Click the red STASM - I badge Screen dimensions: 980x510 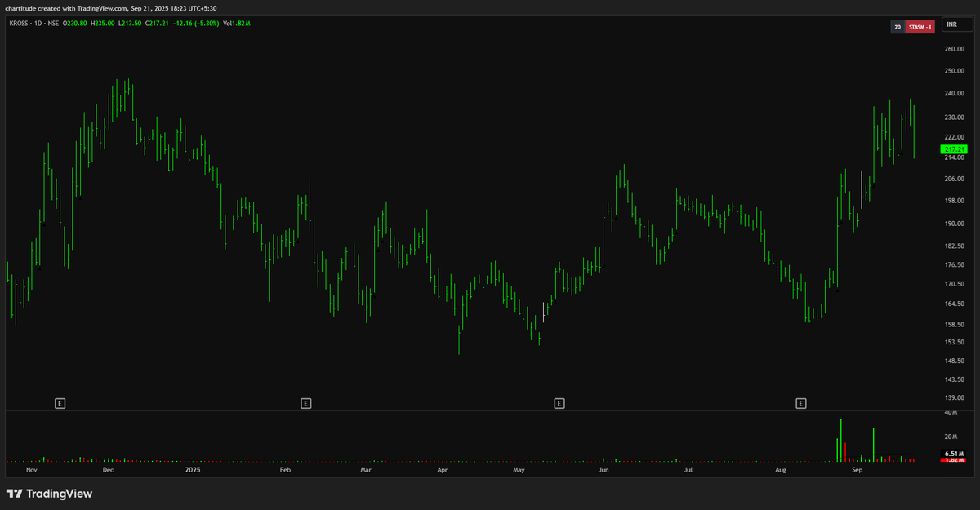pos(920,27)
